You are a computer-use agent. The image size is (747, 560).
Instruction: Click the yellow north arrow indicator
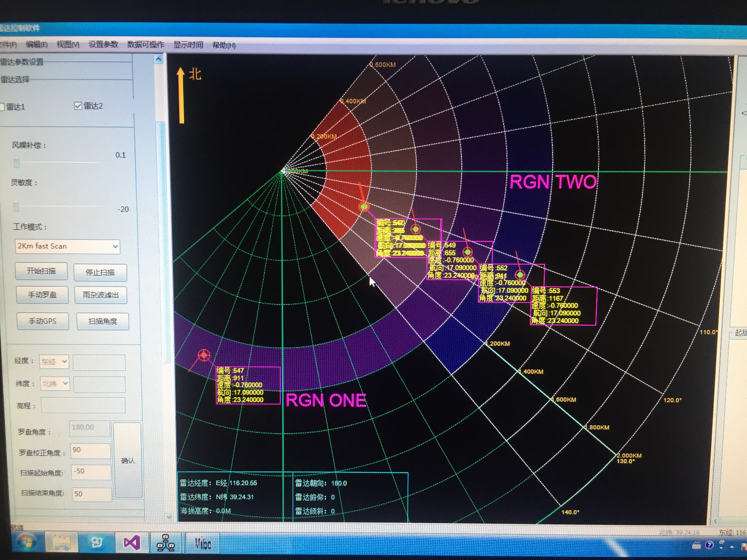181,95
